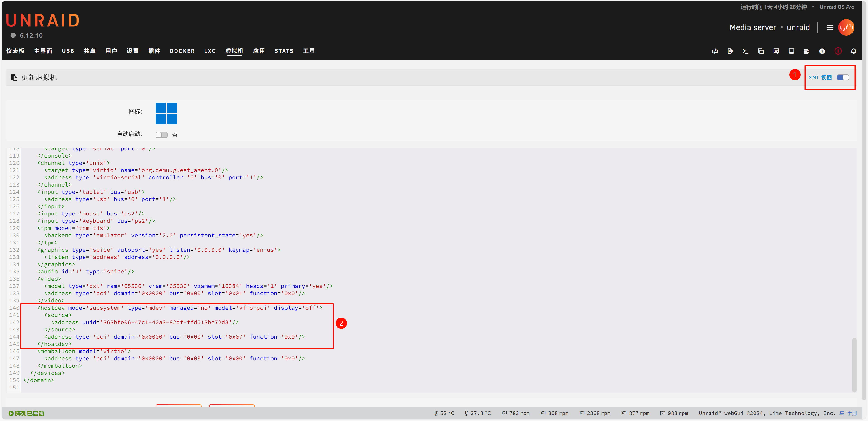Expand the hamburger menu beside unraid

[x=830, y=28]
